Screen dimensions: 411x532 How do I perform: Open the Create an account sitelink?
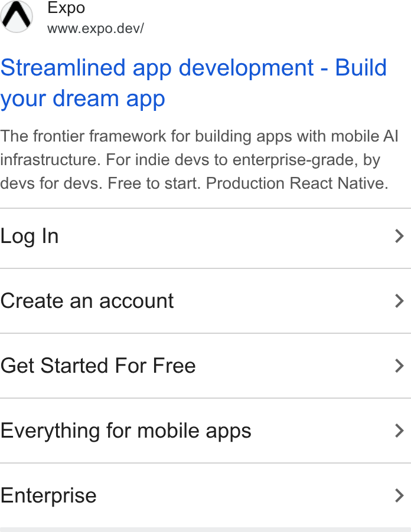(206, 301)
